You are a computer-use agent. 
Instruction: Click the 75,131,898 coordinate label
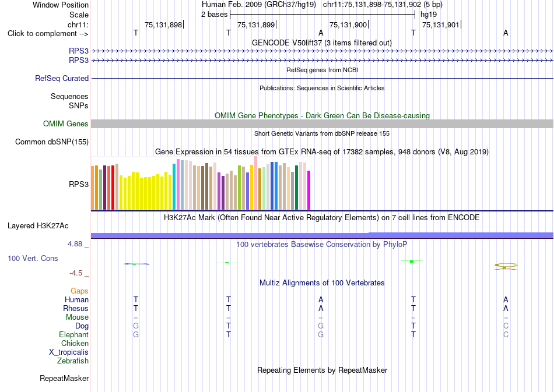163,24
